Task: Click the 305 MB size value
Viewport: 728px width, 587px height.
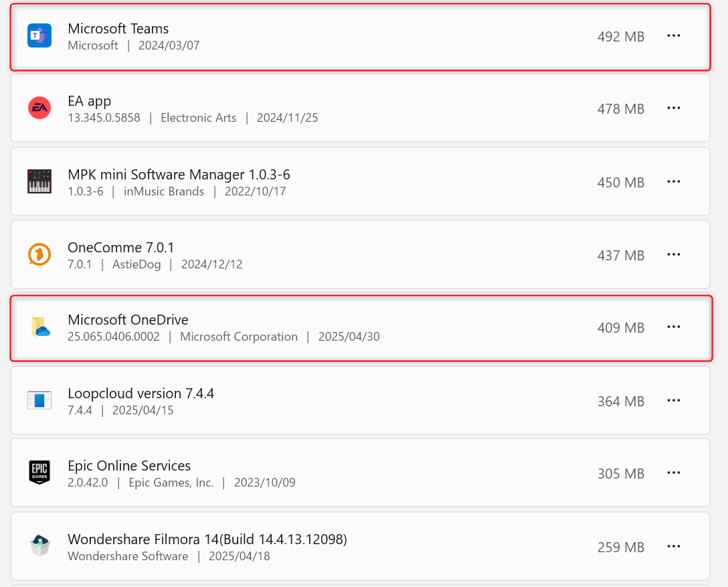Action: [x=621, y=474]
